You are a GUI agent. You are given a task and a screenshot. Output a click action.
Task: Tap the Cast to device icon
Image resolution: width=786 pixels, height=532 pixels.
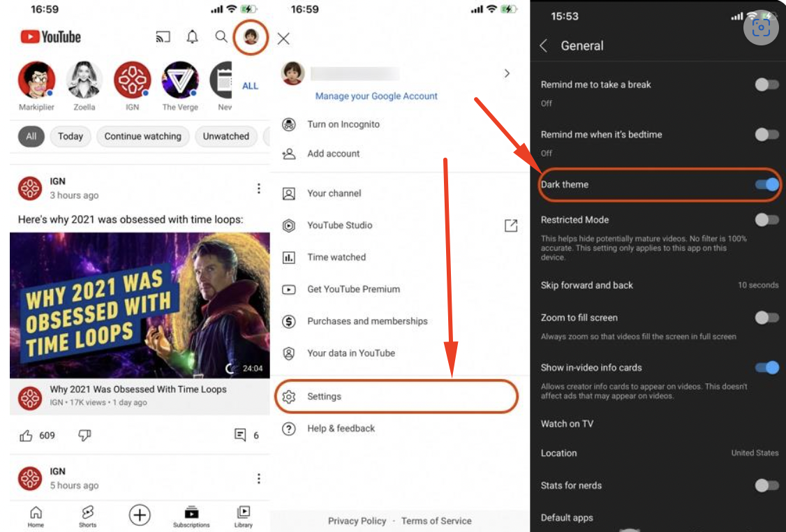point(163,36)
